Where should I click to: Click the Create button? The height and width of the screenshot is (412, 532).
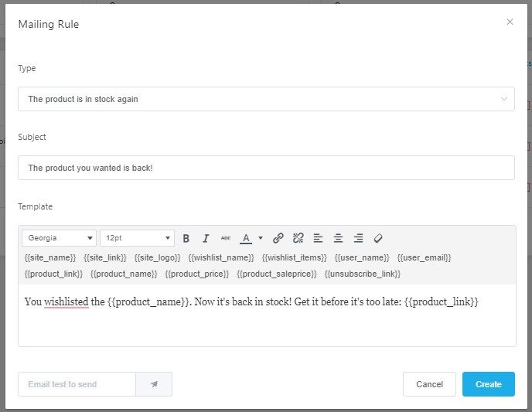(488, 384)
